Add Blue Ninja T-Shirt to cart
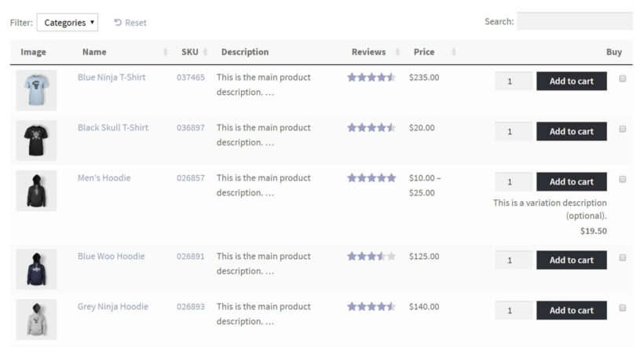Screen dimensions: 644x347 (571, 82)
